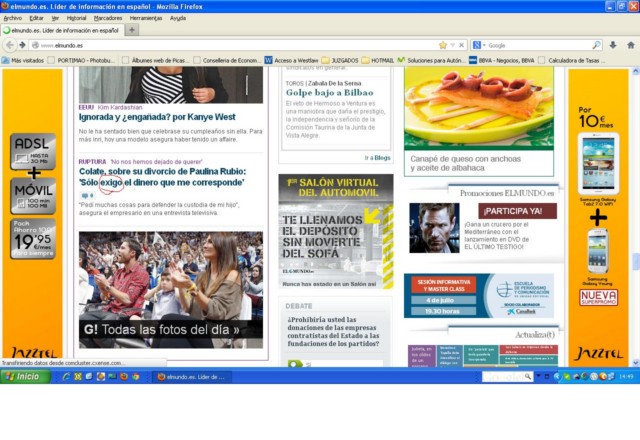
Task: Click the taskbar desktop search magnifier
Action: pos(528,376)
